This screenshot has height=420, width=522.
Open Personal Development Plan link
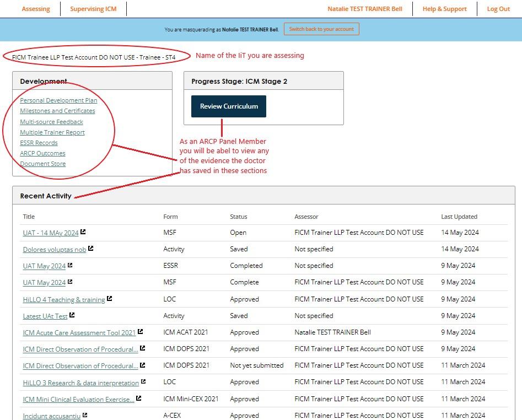pos(58,100)
